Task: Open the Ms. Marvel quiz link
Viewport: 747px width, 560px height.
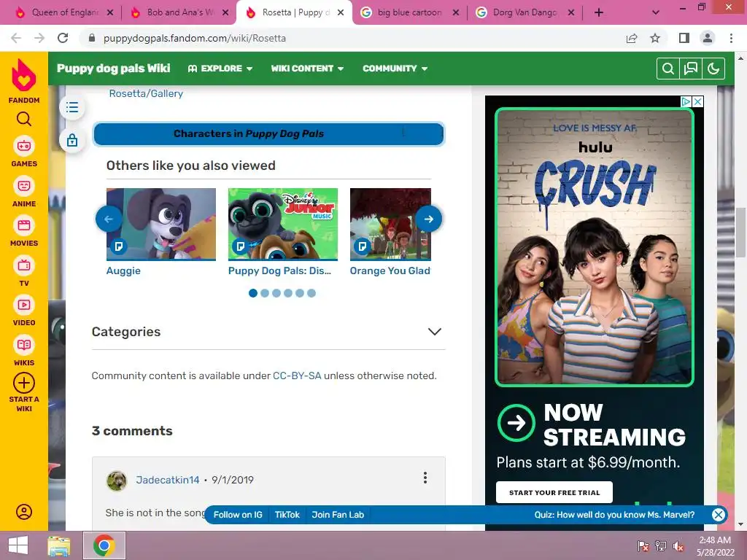Action: [x=614, y=515]
